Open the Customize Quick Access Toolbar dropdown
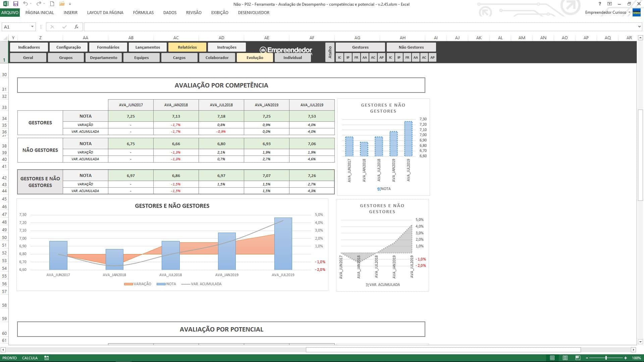 (70, 4)
